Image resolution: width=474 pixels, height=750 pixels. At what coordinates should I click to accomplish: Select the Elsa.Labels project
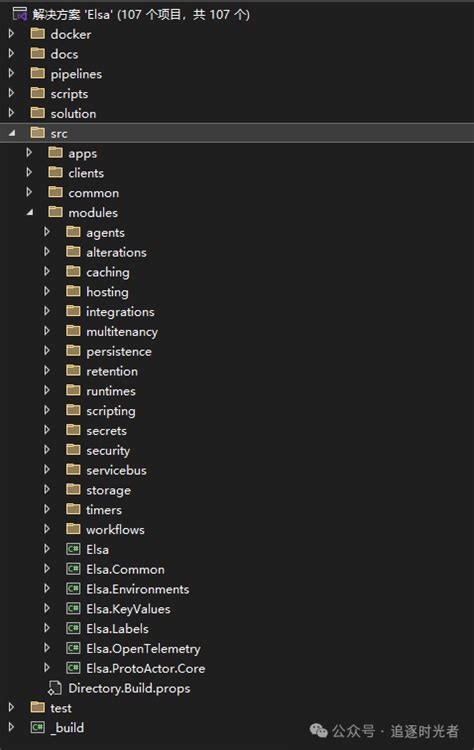(x=117, y=629)
